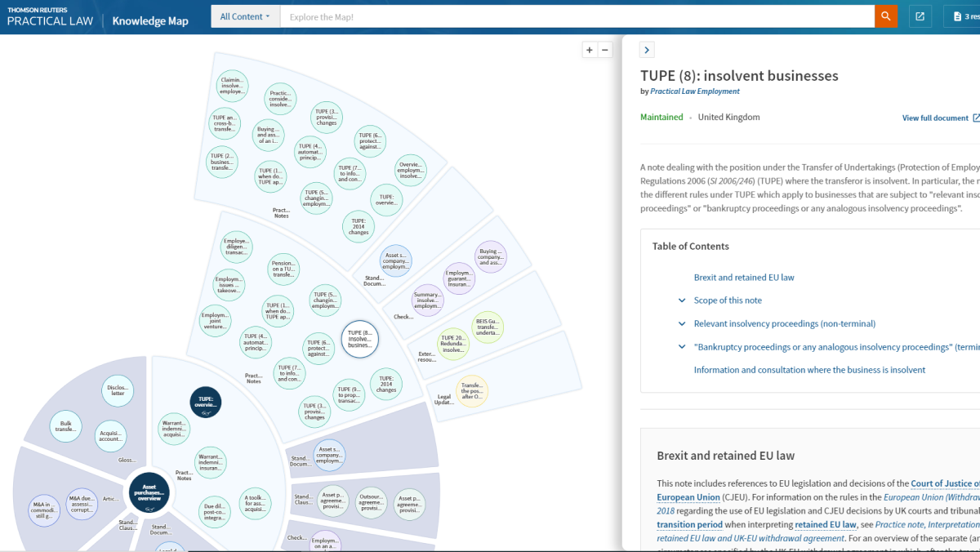Image resolution: width=980 pixels, height=552 pixels.
Task: Expand Relevant insolvency proceedings (non-terminal) chevron
Action: (x=682, y=323)
